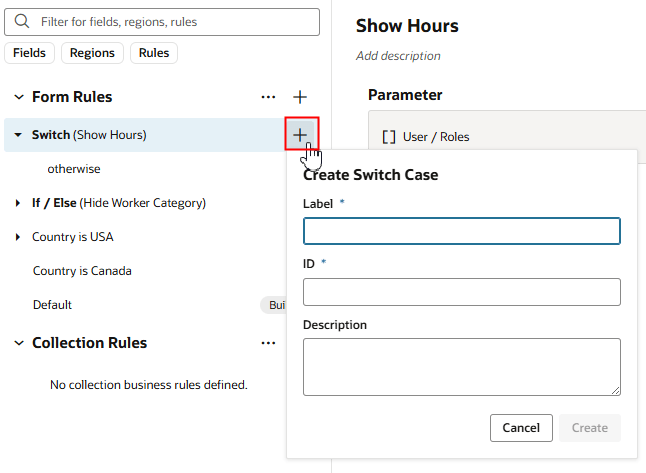Viewport: 646px width, 473px height.
Task: Collapse the Collection Rules section
Action: tap(18, 343)
